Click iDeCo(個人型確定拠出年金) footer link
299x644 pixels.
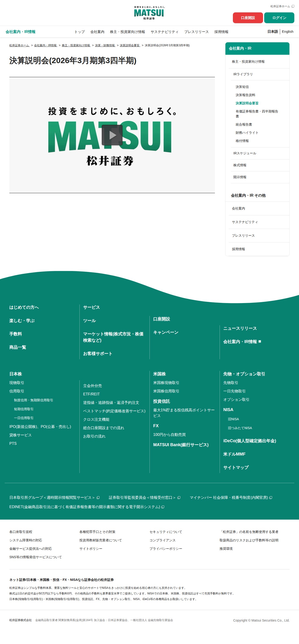pyautogui.click(x=250, y=441)
